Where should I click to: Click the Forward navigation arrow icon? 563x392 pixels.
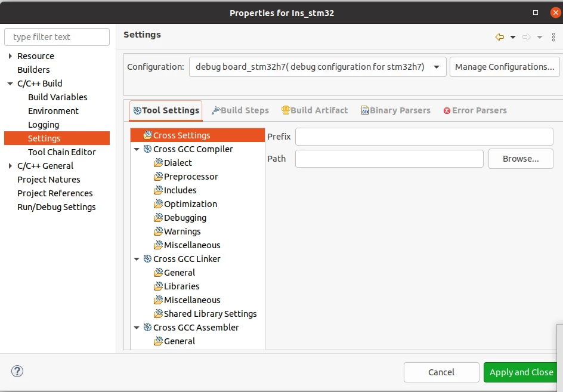coord(527,37)
